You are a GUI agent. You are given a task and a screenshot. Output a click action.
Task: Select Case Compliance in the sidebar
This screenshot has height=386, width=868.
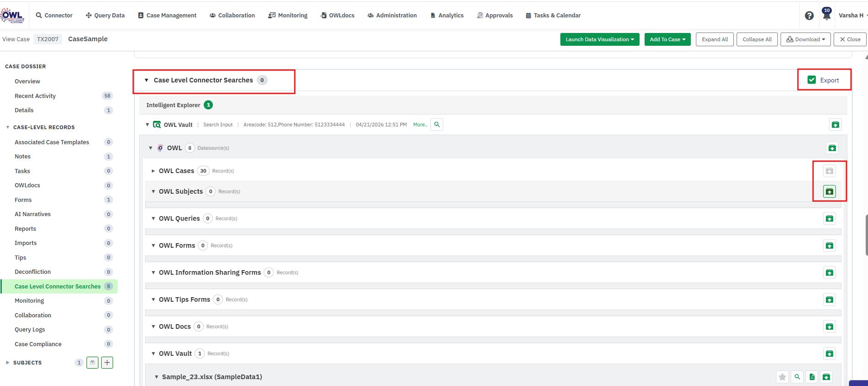click(x=38, y=344)
